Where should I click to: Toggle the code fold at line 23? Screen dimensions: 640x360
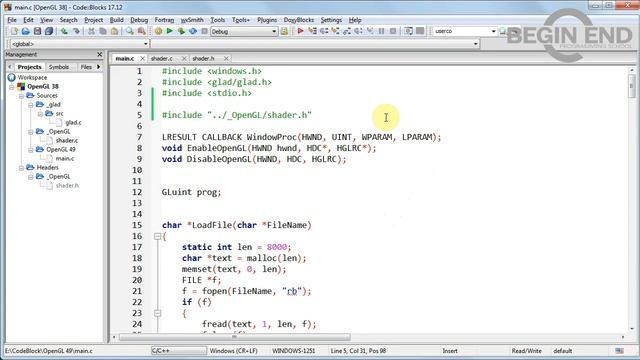[x=157, y=313]
